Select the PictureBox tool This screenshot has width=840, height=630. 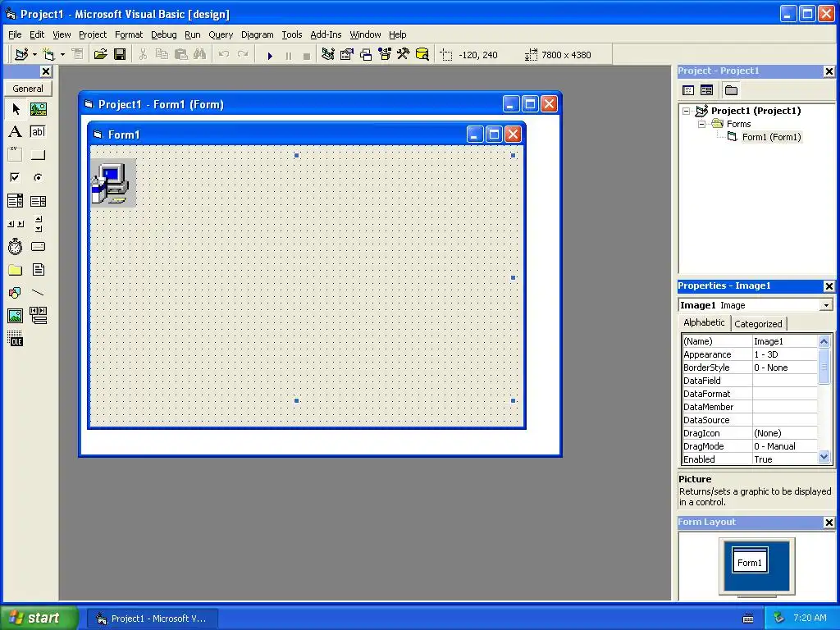pos(38,109)
